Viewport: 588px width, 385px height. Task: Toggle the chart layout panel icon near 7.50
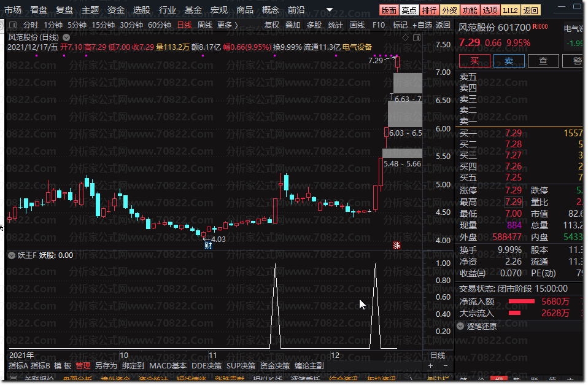(417, 37)
